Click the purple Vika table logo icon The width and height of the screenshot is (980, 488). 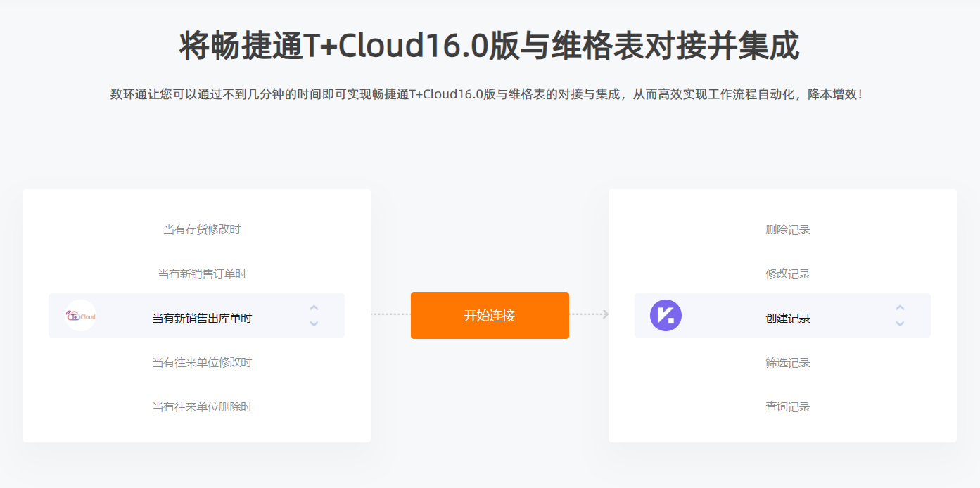[666, 315]
